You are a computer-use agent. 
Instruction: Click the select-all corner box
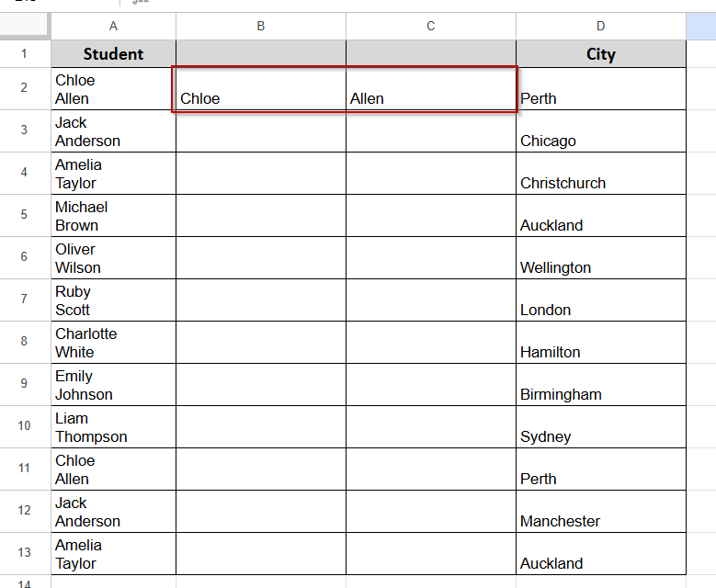[x=24, y=25]
